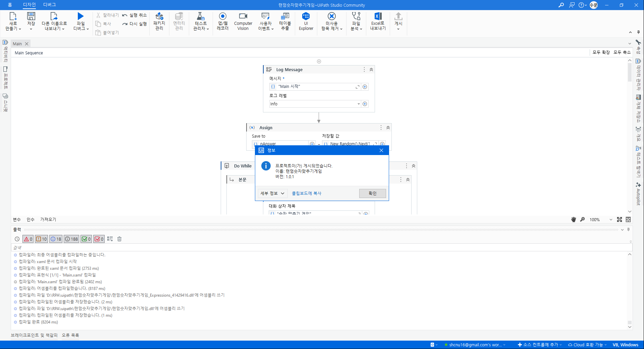This screenshot has width=644, height=349.
Task: Pin the output panel
Action: 629,230
